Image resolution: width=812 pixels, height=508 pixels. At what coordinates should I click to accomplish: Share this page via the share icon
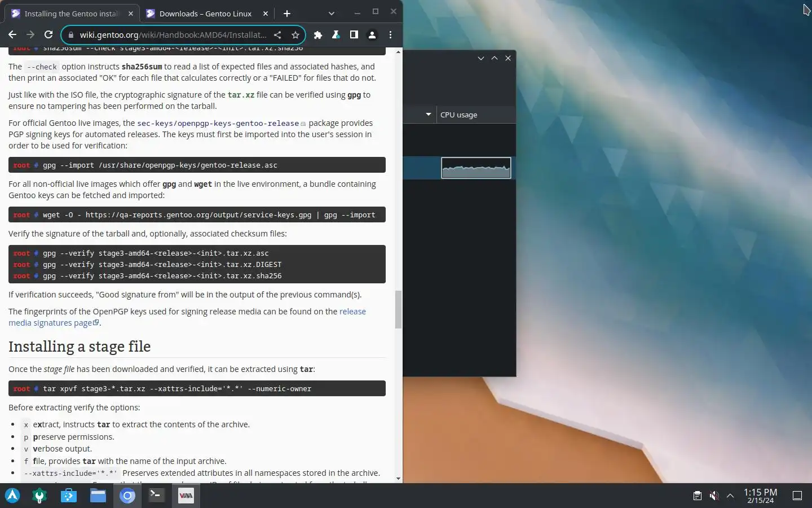coord(277,35)
